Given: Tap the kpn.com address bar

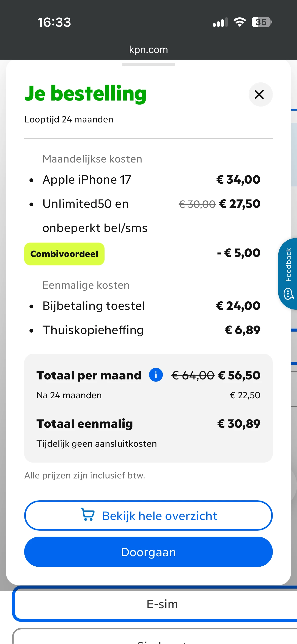Looking at the screenshot, I should (148, 50).
